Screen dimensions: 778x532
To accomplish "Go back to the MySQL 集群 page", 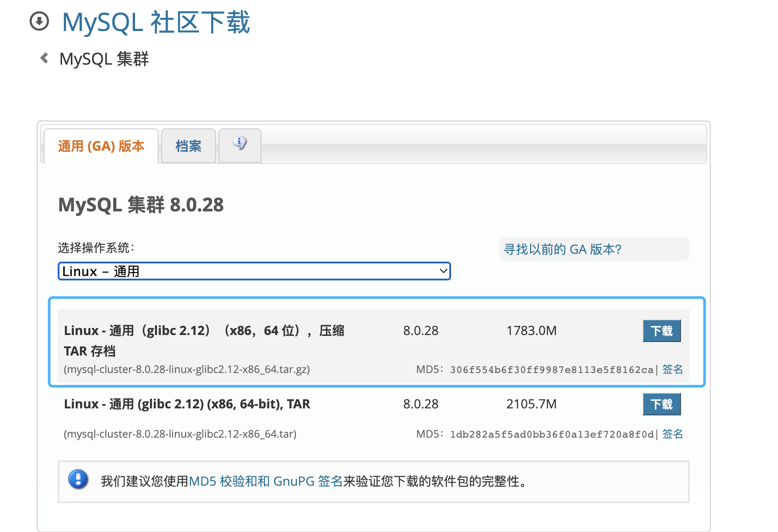I will click(104, 59).
